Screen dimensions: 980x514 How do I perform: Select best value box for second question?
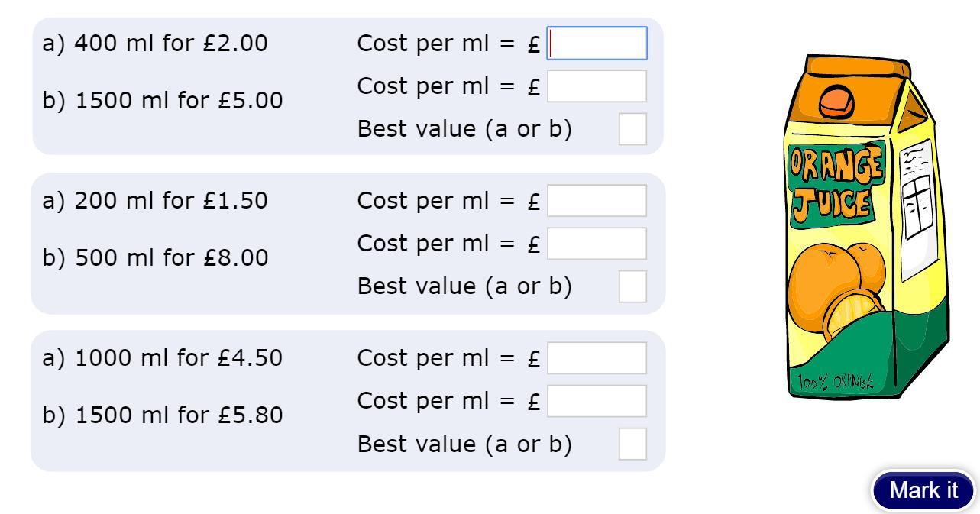(x=632, y=286)
